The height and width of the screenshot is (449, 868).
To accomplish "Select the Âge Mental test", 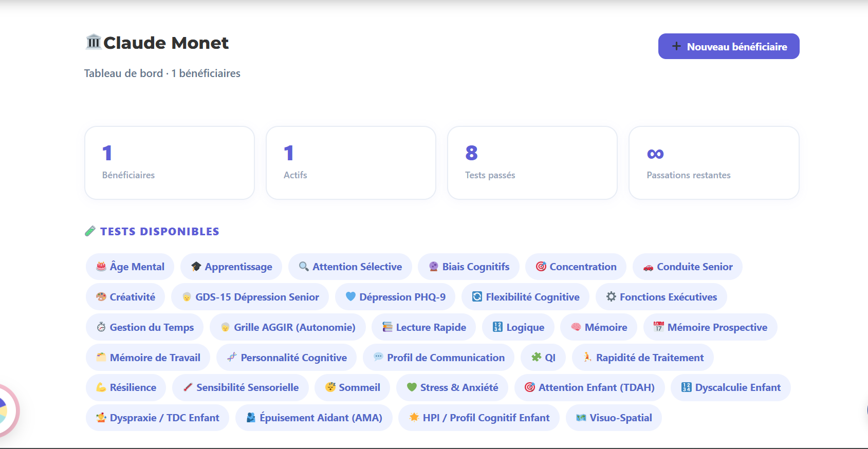I will click(x=130, y=267).
